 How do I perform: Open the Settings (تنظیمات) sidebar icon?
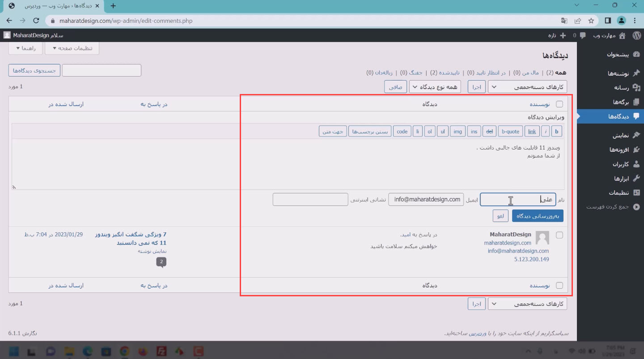[x=636, y=193]
